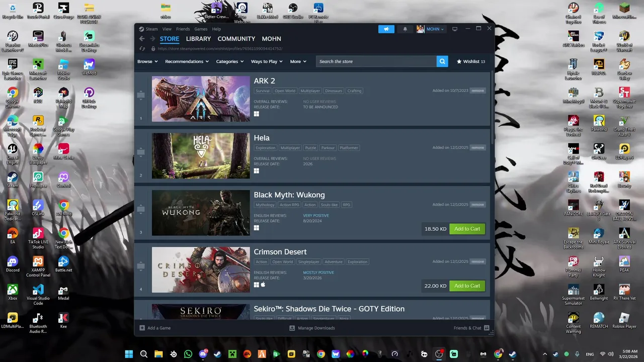Screen dimensions: 644x362
Task: Focus the Search the store field
Action: pyautogui.click(x=376, y=61)
